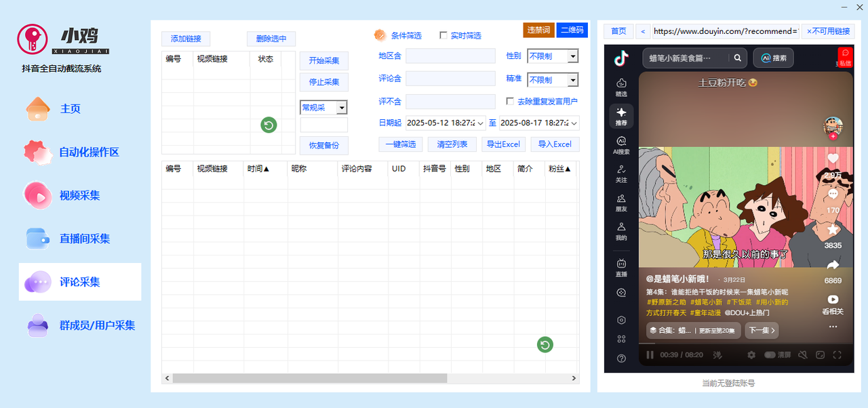This screenshot has height=408, width=868.
Task: Click the 地区含 input field
Action: click(x=450, y=56)
